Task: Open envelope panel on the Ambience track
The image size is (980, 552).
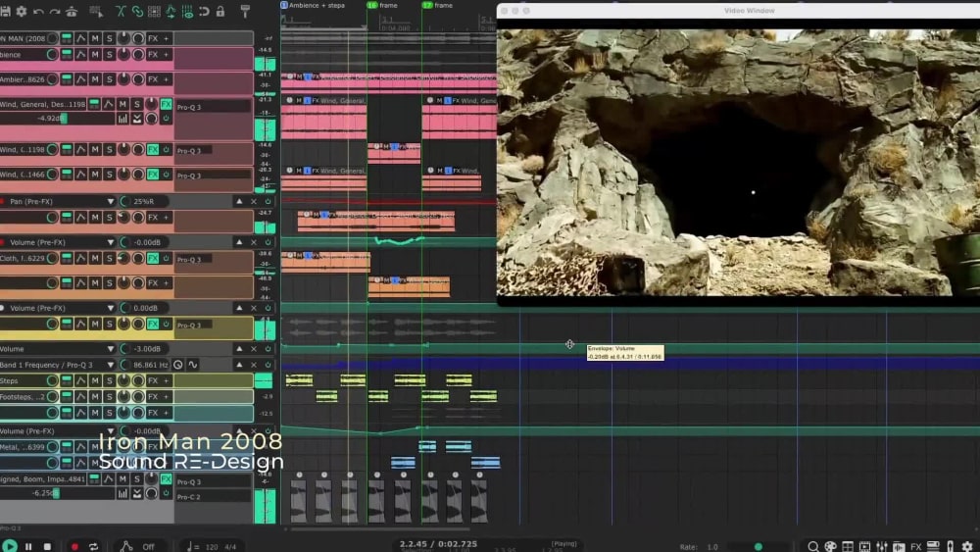Action: (80, 55)
